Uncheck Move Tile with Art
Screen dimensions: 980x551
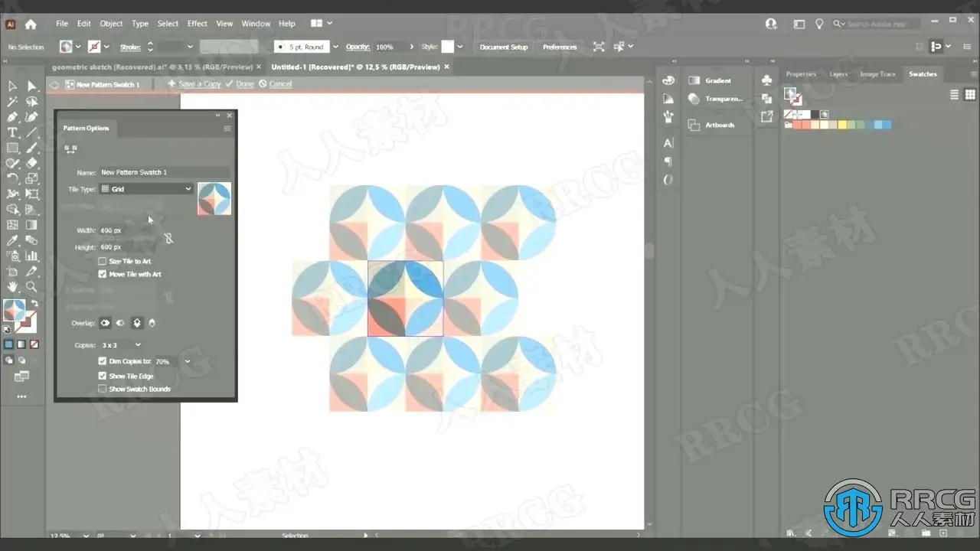tap(103, 274)
